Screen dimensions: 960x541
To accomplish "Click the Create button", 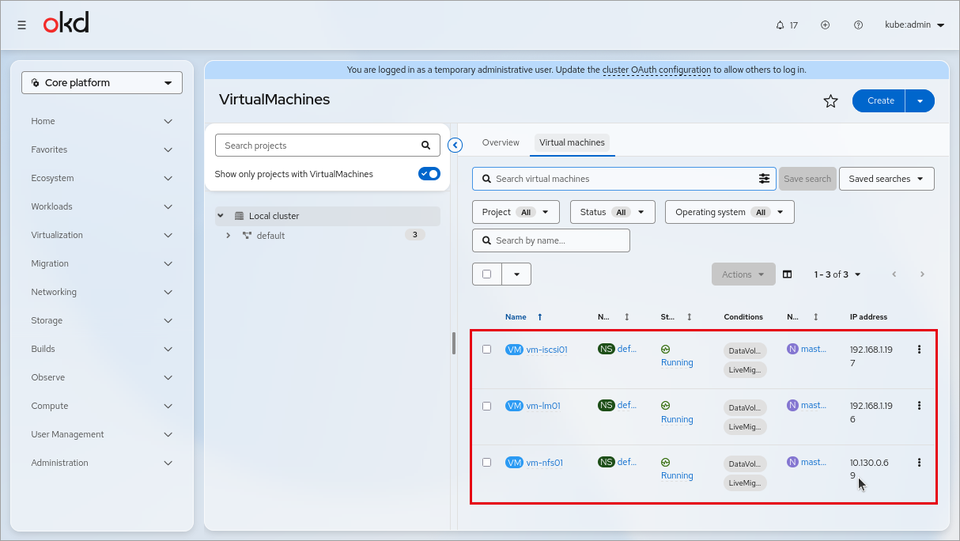I will 880,101.
